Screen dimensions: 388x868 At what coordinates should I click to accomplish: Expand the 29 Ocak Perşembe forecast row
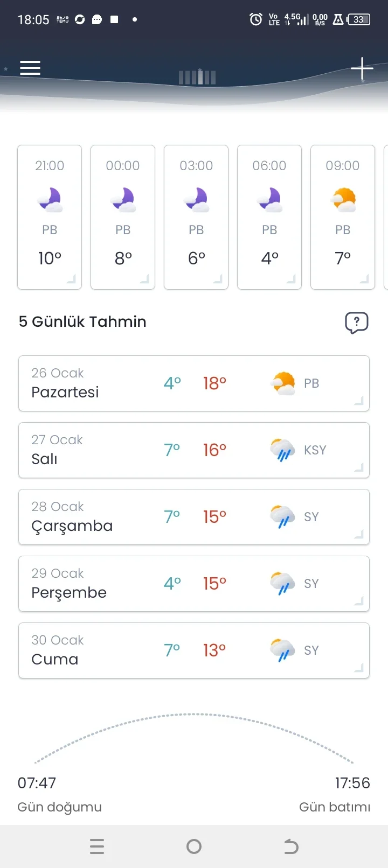point(359,601)
